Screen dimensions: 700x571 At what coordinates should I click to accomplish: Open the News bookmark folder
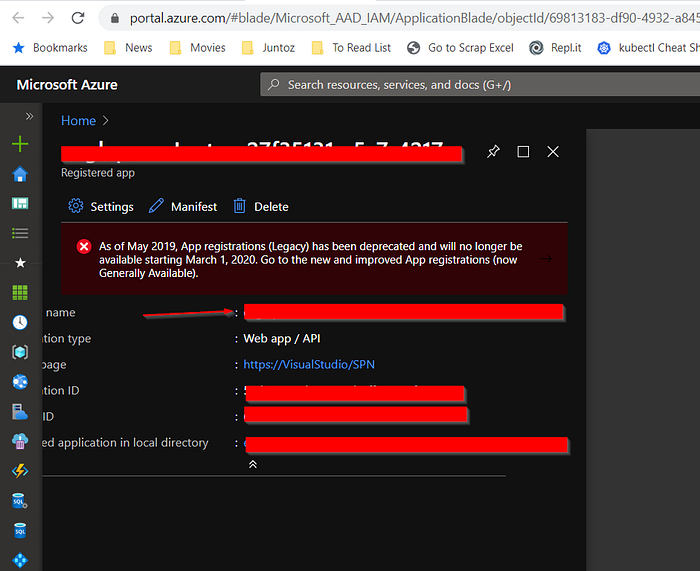tap(128, 48)
